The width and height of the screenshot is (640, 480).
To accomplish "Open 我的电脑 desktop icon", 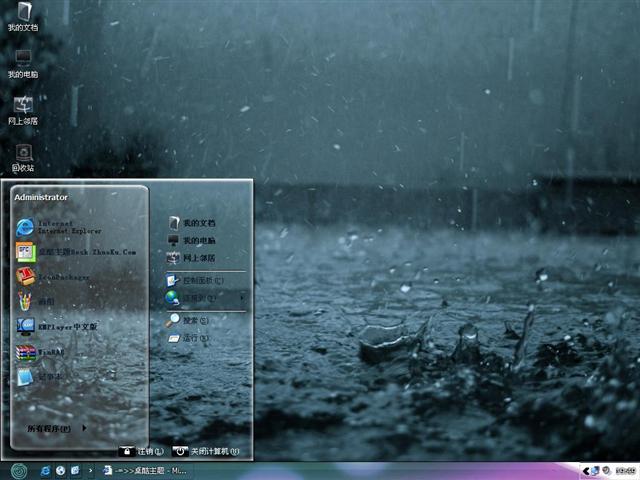I will [23, 64].
